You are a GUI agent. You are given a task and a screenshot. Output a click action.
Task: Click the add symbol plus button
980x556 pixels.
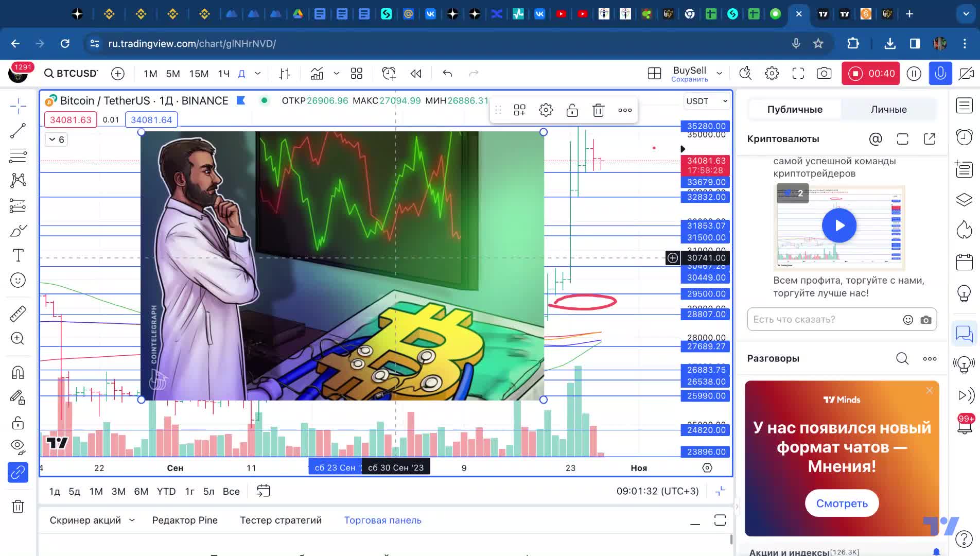[x=118, y=74]
